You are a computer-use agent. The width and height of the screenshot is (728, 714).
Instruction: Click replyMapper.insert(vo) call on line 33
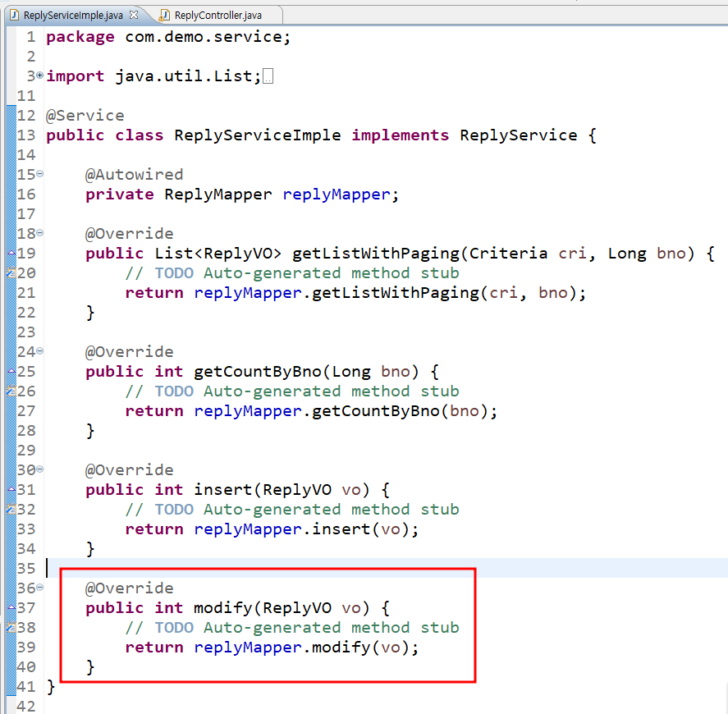(306, 529)
